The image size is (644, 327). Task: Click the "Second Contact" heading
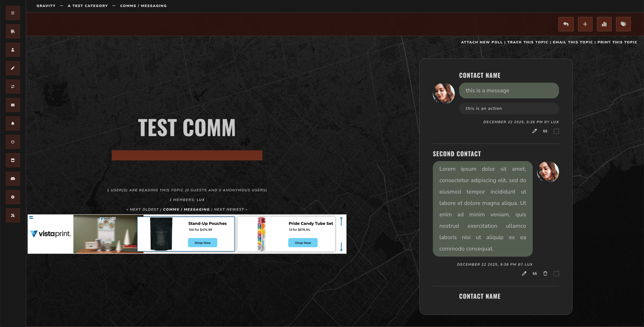(x=457, y=154)
